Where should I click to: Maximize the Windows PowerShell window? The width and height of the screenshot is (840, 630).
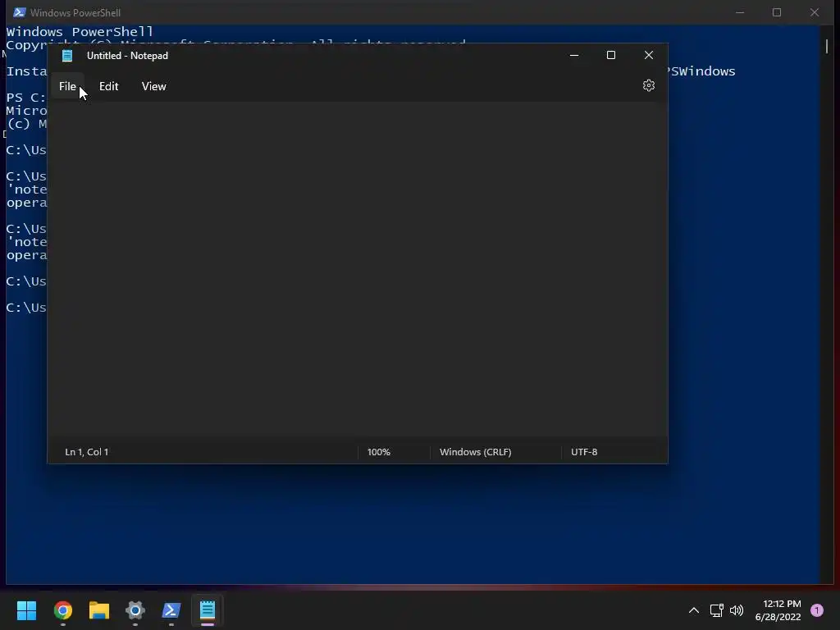coord(777,12)
